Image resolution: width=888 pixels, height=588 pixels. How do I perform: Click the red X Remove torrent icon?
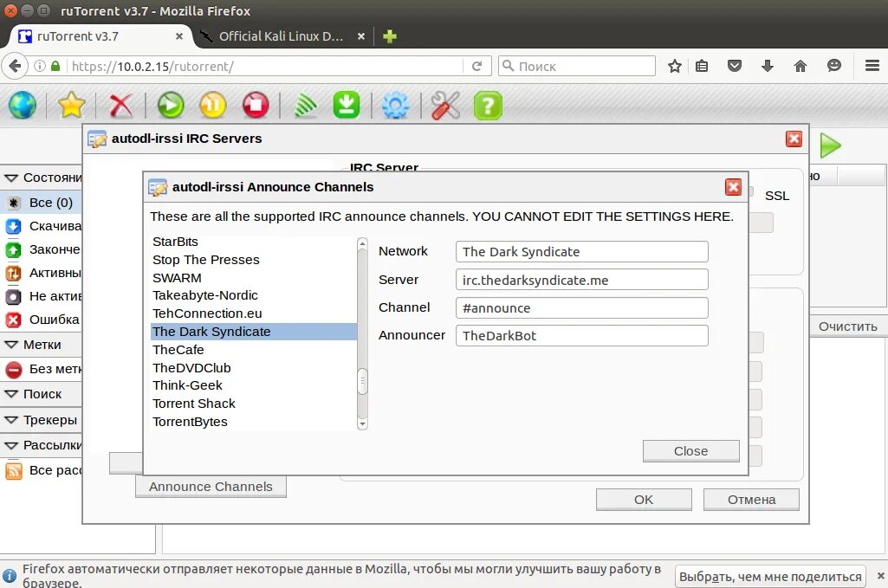pos(120,106)
